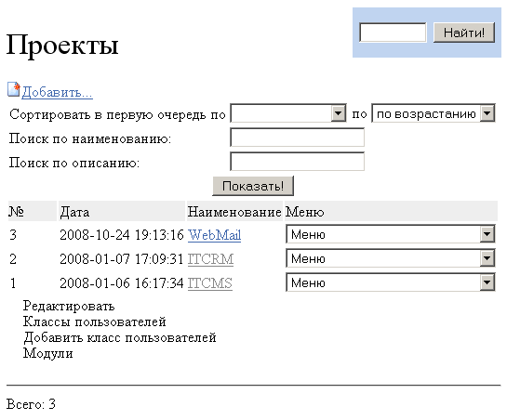The image size is (507, 420).
Task: Select the Редактировать menu entry
Action: click(69, 306)
